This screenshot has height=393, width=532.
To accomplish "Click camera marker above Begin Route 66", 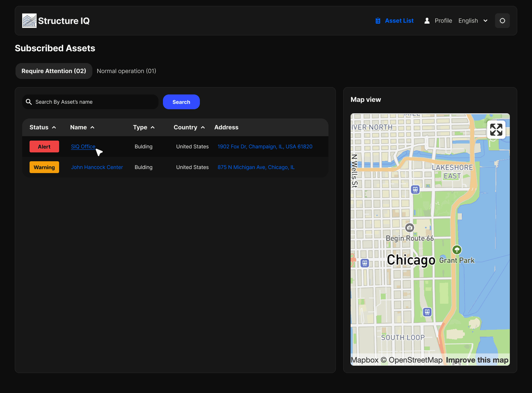I will tap(409, 228).
